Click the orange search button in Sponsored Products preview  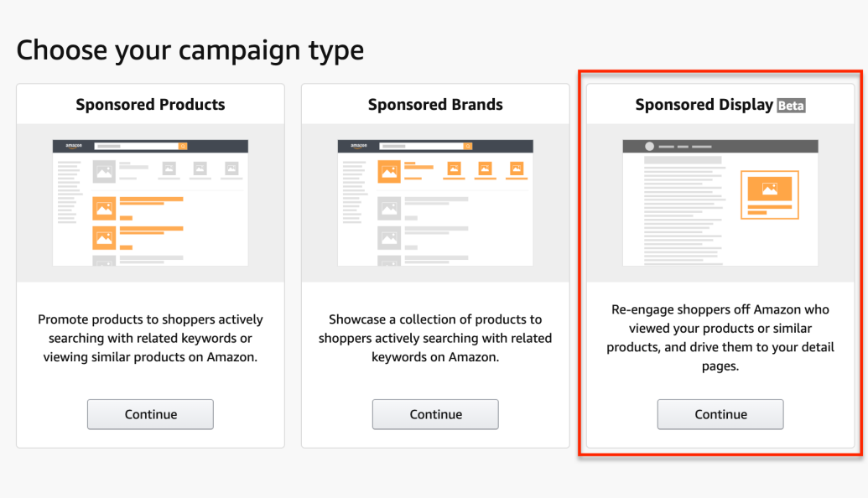pos(184,146)
